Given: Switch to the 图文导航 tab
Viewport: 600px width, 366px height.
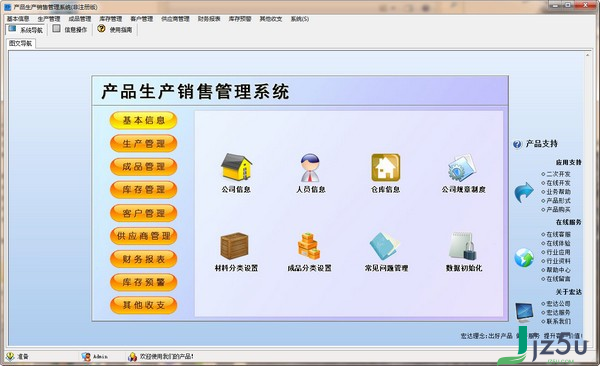Looking at the screenshot, I should 21,43.
